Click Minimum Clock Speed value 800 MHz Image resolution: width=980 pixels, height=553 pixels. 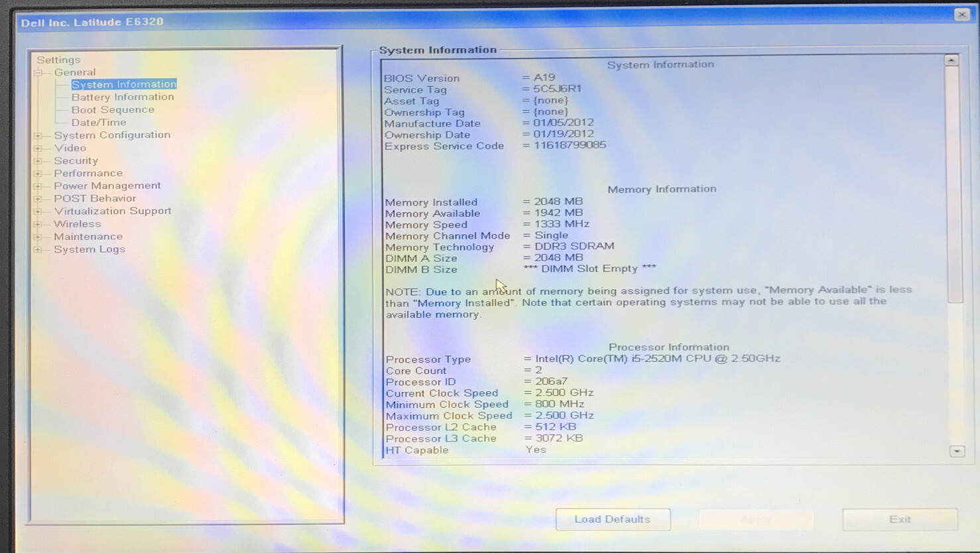tap(560, 404)
